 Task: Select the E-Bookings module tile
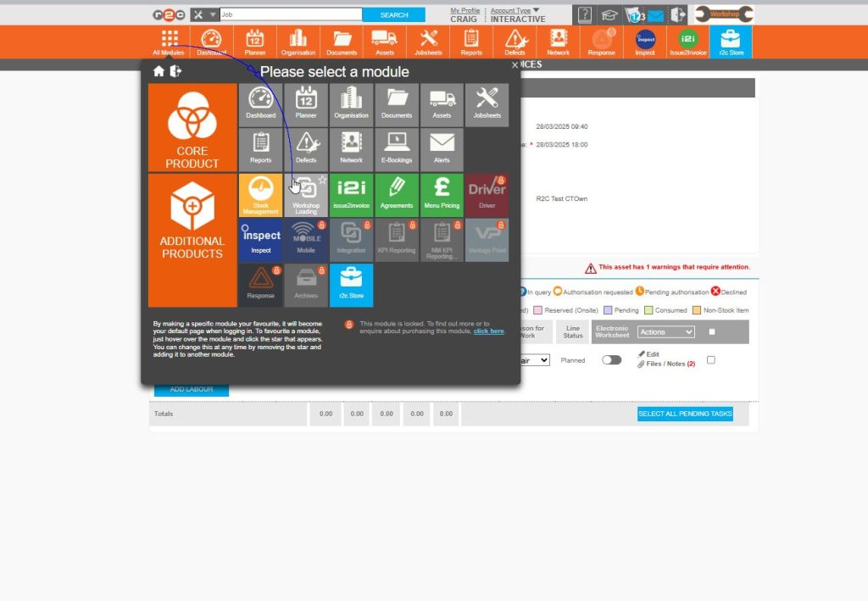(396, 149)
